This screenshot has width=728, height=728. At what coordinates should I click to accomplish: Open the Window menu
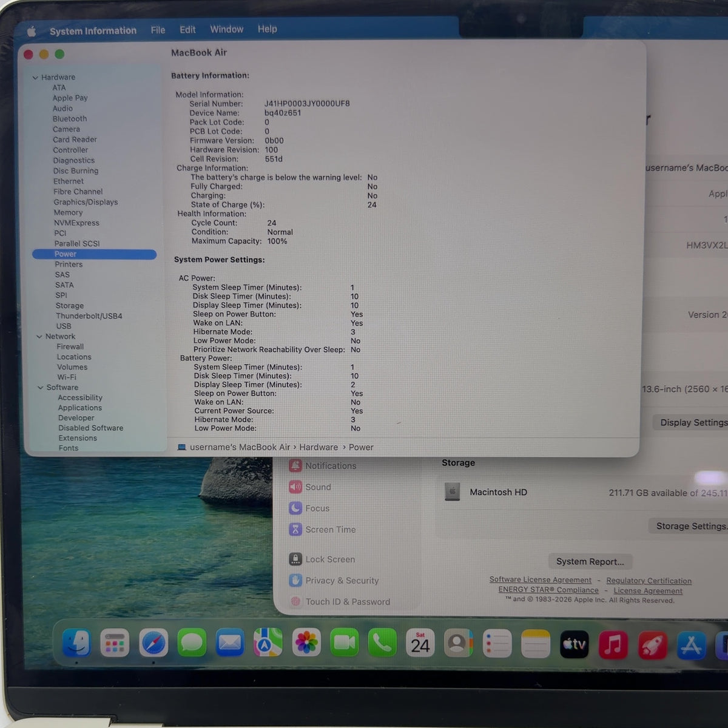[226, 29]
